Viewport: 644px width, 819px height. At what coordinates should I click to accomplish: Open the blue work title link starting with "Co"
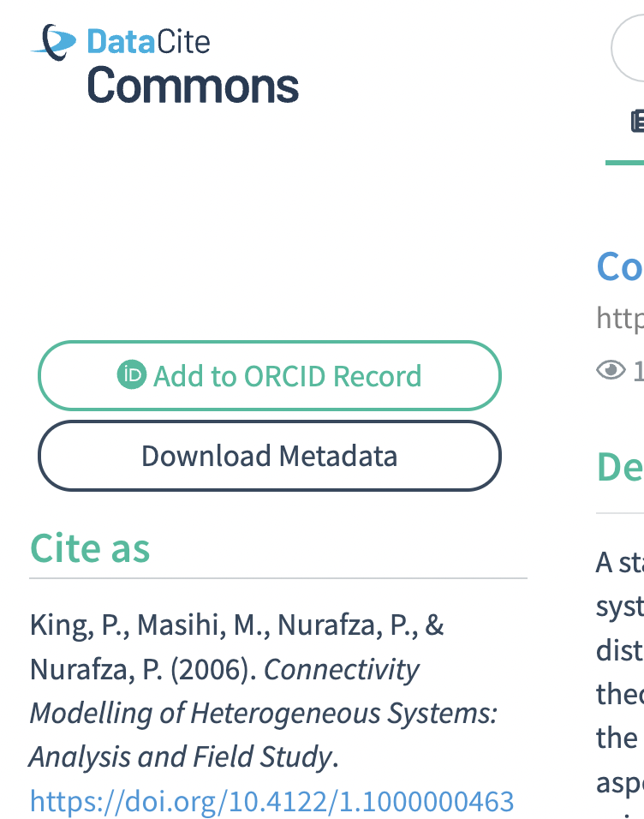(x=620, y=267)
